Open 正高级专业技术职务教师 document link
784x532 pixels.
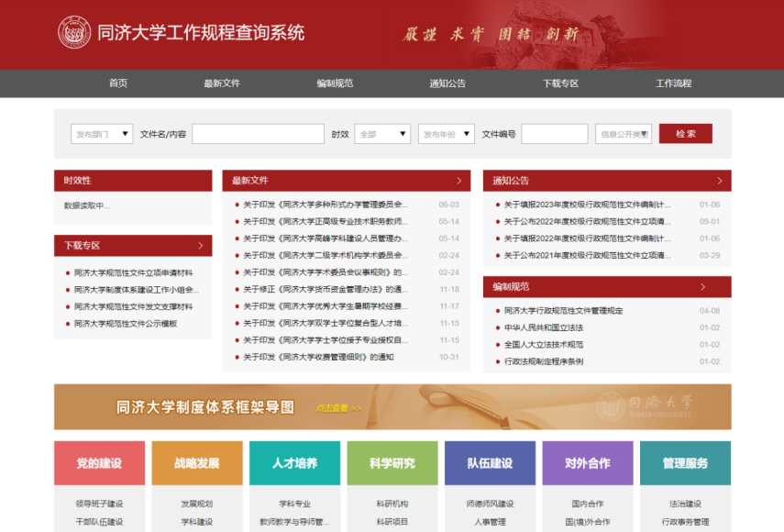point(326,222)
